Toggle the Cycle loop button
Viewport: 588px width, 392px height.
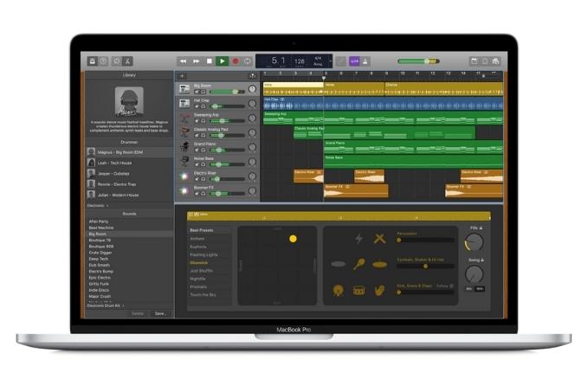tap(248, 61)
